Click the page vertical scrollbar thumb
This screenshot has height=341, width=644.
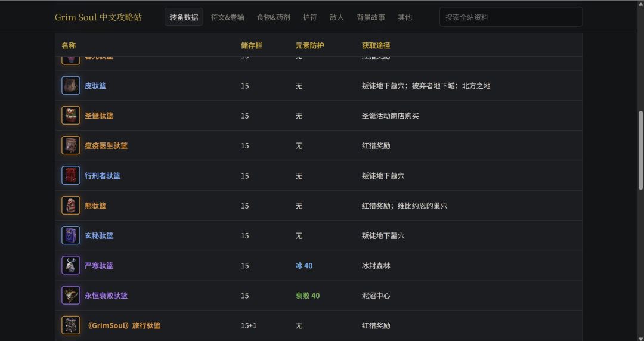[x=640, y=150]
